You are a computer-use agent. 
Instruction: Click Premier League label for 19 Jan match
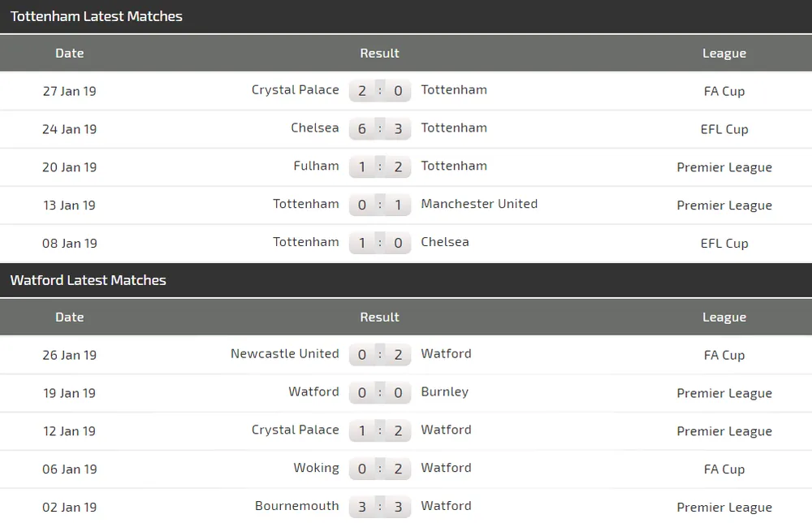pos(724,393)
